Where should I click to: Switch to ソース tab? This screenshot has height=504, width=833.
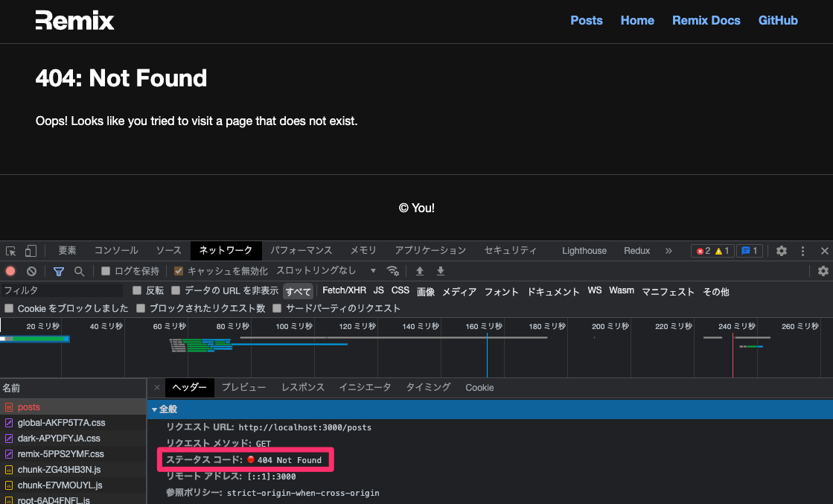pyautogui.click(x=168, y=251)
